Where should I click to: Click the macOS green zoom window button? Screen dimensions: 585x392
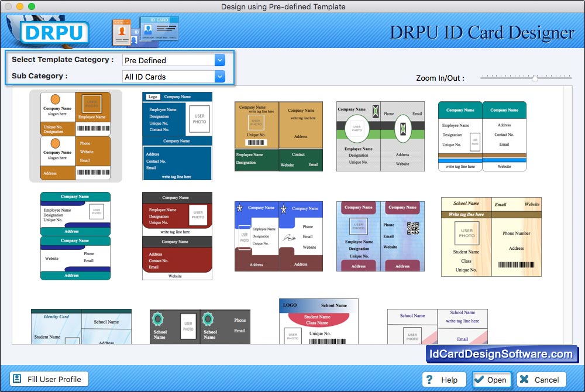tap(32, 6)
